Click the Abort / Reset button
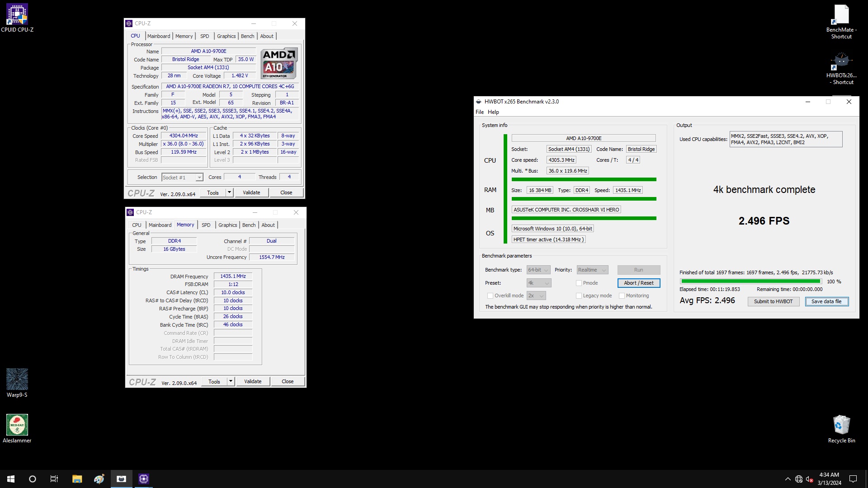This screenshot has width=868, height=488. (x=638, y=283)
